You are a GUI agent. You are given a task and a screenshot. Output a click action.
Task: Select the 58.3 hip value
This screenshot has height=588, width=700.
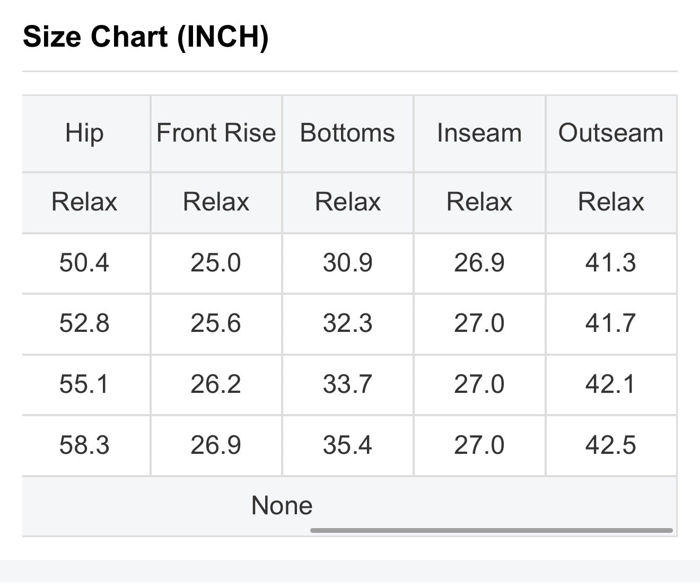point(84,444)
